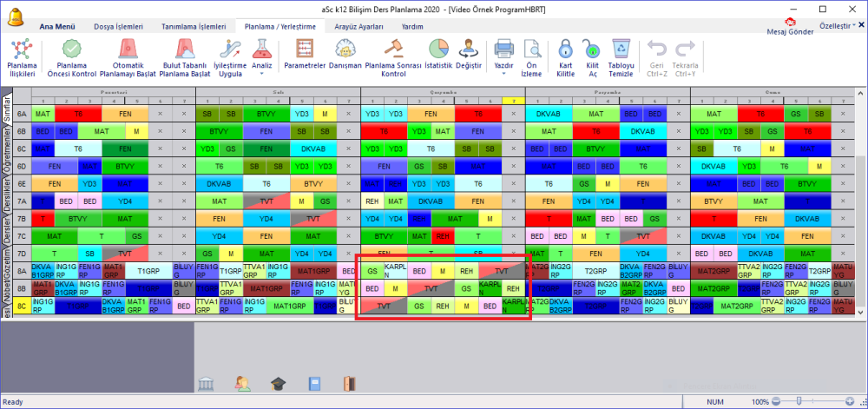
Task: Expand the Analiz dropdown arrow
Action: click(x=262, y=73)
